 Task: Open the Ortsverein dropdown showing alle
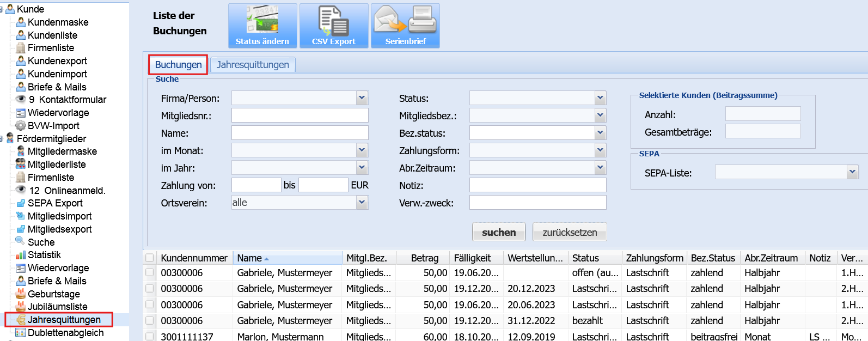pyautogui.click(x=362, y=203)
